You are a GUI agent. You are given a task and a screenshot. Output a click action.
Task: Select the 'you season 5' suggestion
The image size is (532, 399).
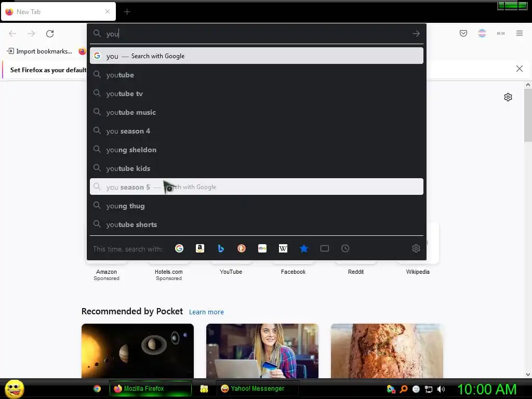[257, 187]
